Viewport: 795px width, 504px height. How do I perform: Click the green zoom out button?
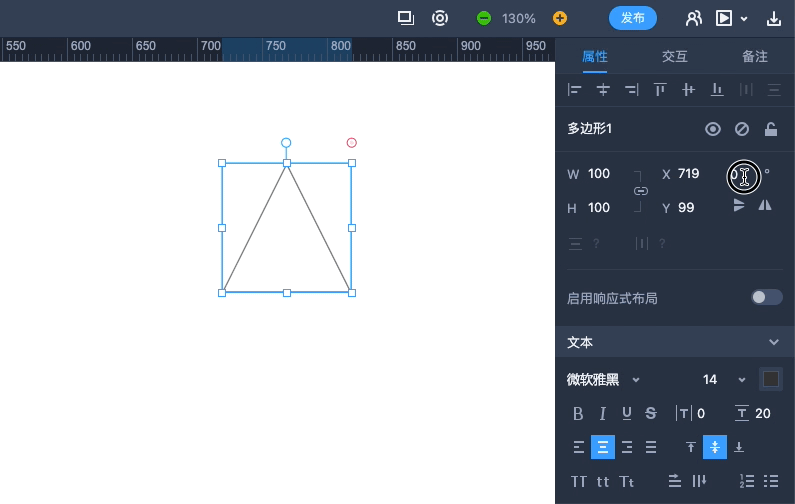pyautogui.click(x=484, y=18)
